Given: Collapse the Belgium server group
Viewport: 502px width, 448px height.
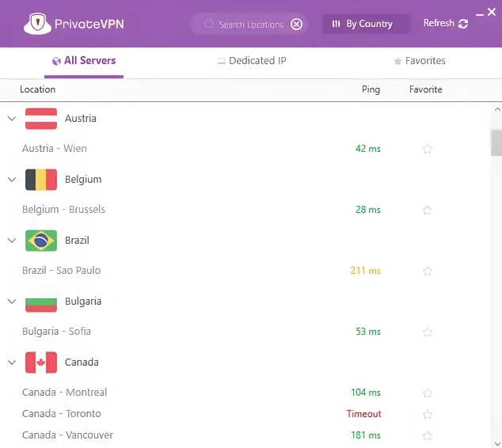Looking at the screenshot, I should (12, 180).
